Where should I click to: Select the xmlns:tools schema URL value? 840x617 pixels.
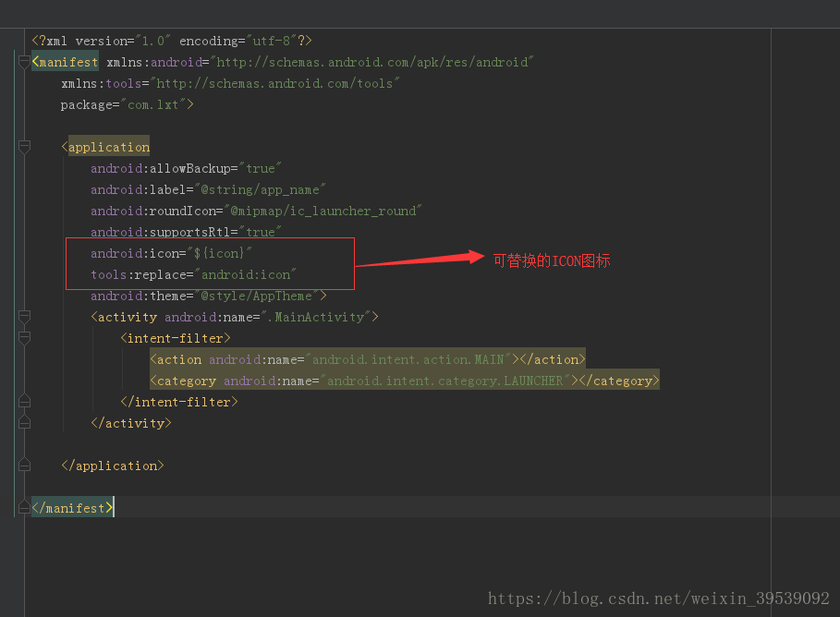pos(274,83)
